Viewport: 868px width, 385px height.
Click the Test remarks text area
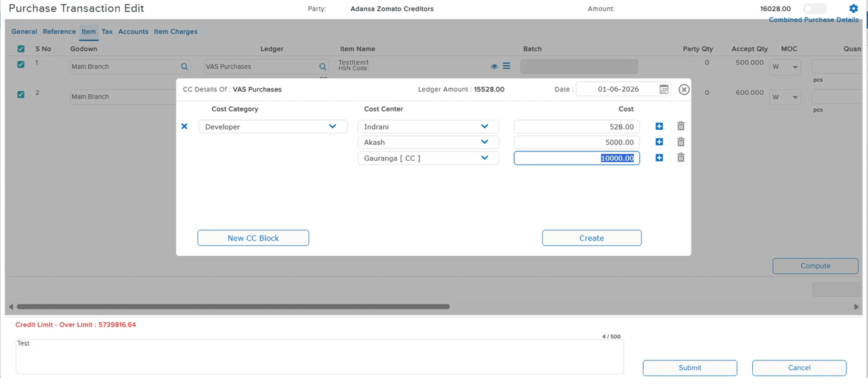click(319, 356)
